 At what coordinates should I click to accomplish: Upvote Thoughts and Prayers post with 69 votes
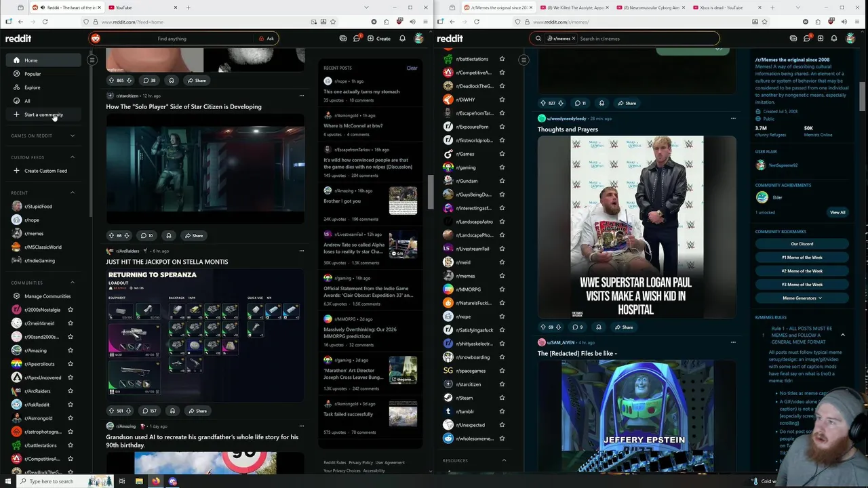click(543, 327)
